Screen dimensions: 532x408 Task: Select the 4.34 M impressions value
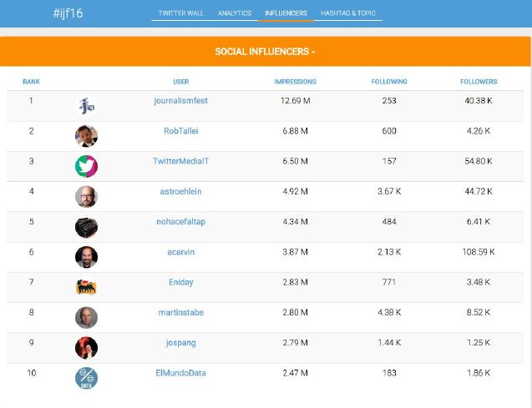click(295, 222)
